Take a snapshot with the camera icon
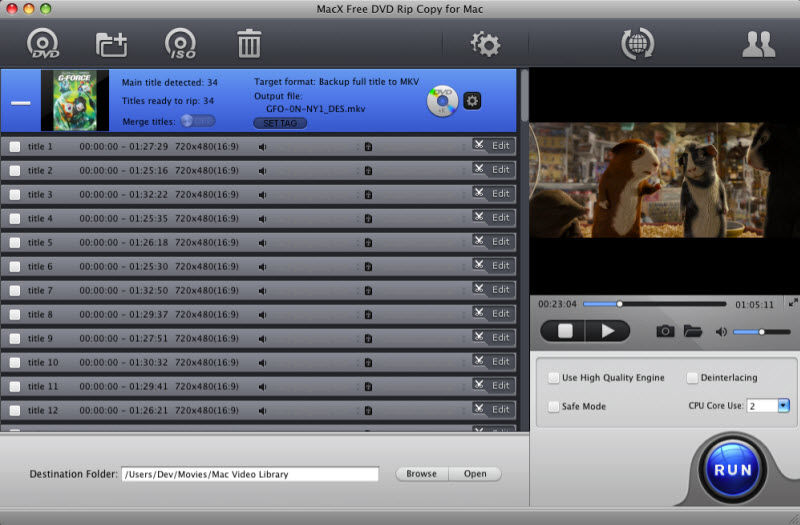 (x=665, y=332)
